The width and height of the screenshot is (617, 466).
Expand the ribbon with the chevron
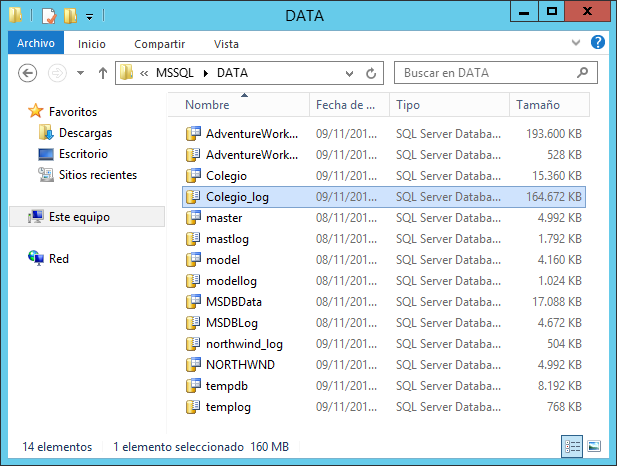pos(576,42)
